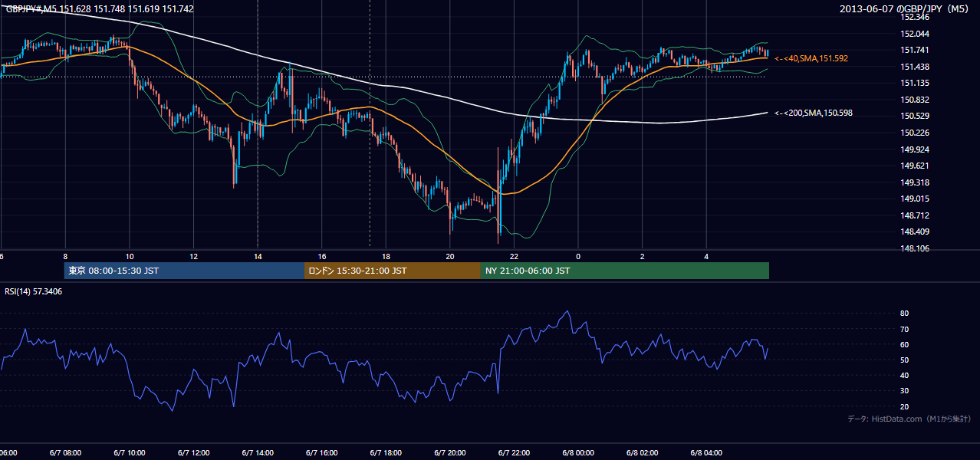Click the 6/8 02:00 date label
Image resolution: width=980 pixels, height=460 pixels.
pyautogui.click(x=643, y=453)
